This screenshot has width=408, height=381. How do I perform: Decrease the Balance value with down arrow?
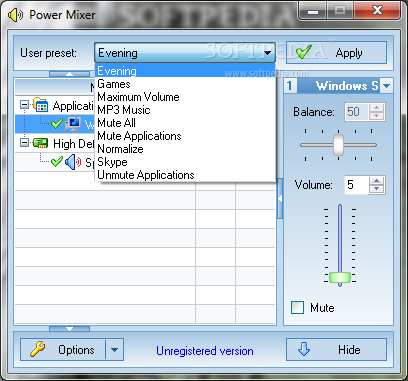377,116
